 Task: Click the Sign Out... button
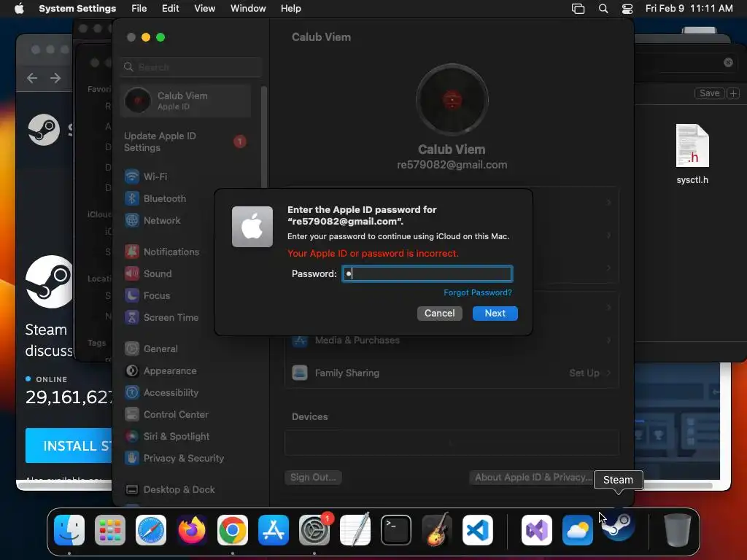tap(313, 477)
